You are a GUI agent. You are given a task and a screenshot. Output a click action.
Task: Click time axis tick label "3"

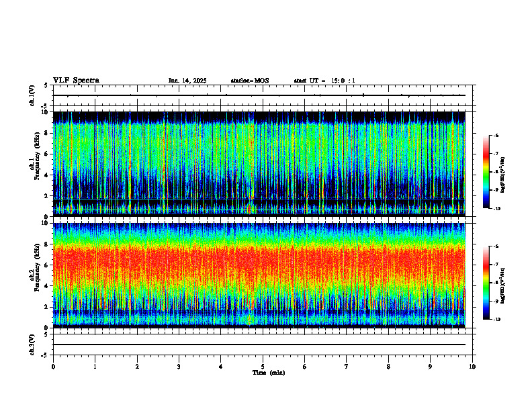pyautogui.click(x=179, y=367)
